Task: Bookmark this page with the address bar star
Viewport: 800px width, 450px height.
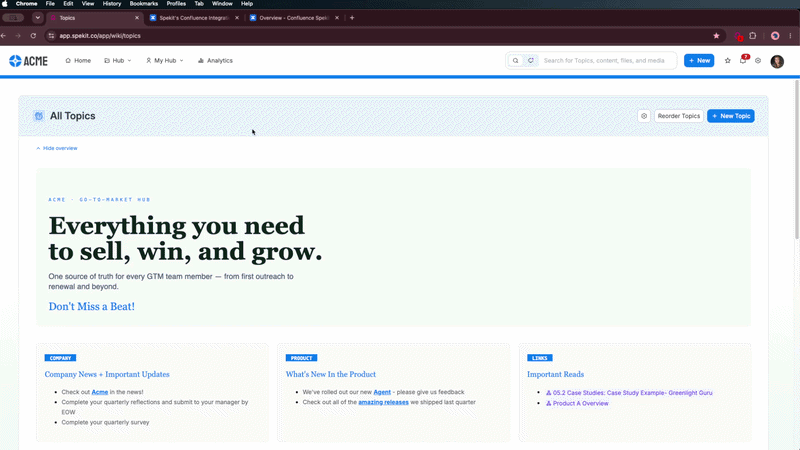Action: click(x=716, y=36)
